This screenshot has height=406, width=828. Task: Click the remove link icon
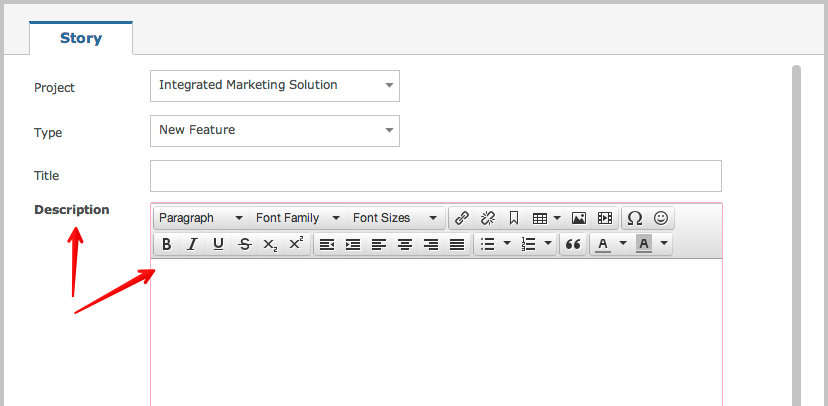(x=488, y=218)
